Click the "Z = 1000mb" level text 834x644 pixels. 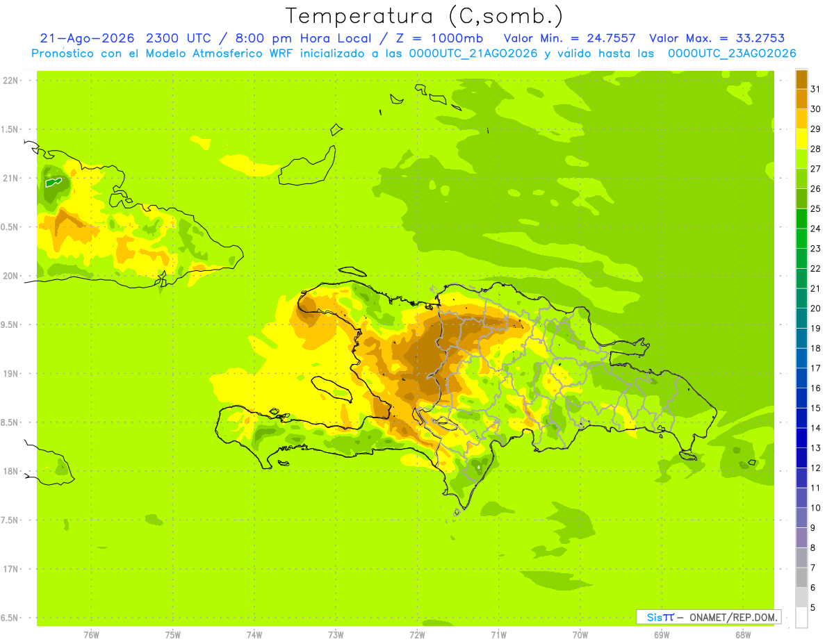[441, 38]
